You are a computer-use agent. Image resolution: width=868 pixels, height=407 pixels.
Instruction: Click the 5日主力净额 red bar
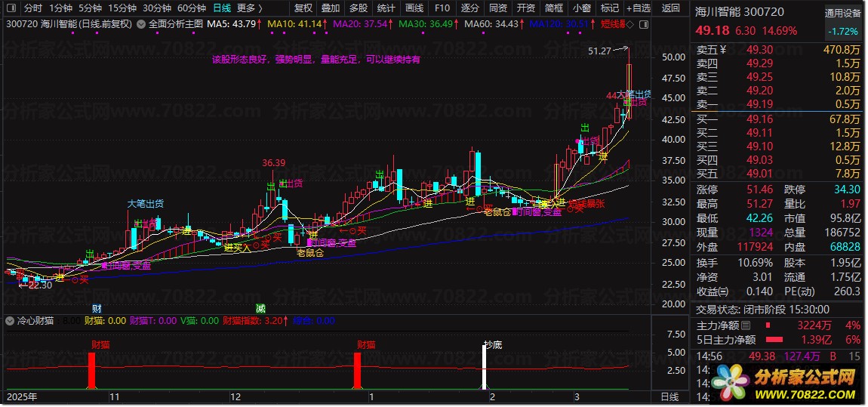[x=774, y=340]
